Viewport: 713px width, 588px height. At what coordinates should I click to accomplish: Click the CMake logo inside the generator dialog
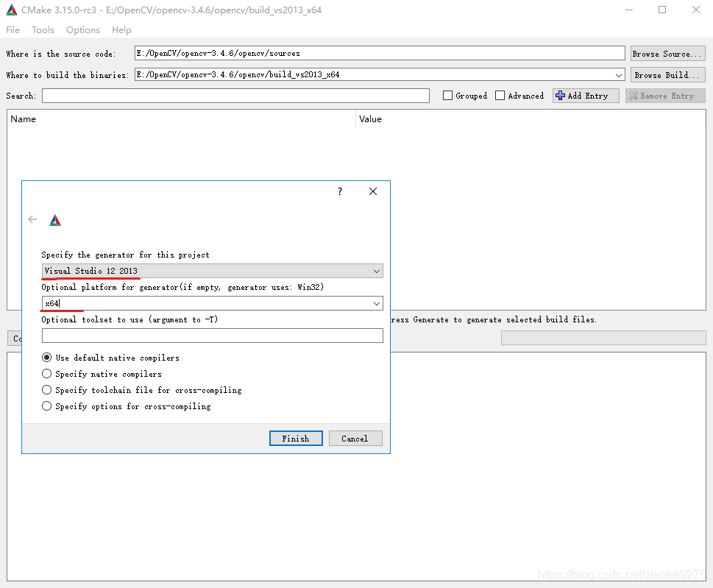click(x=55, y=221)
